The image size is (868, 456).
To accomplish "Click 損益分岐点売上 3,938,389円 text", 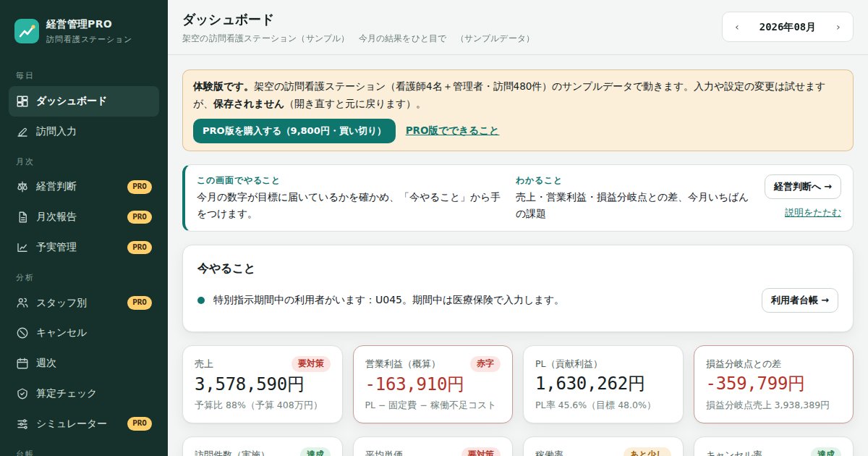I will click(x=767, y=405).
